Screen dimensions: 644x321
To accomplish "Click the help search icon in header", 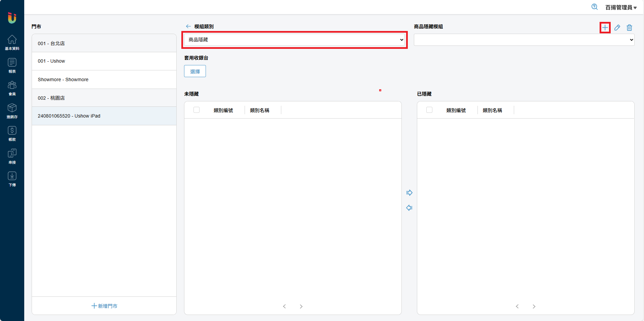I will [595, 7].
